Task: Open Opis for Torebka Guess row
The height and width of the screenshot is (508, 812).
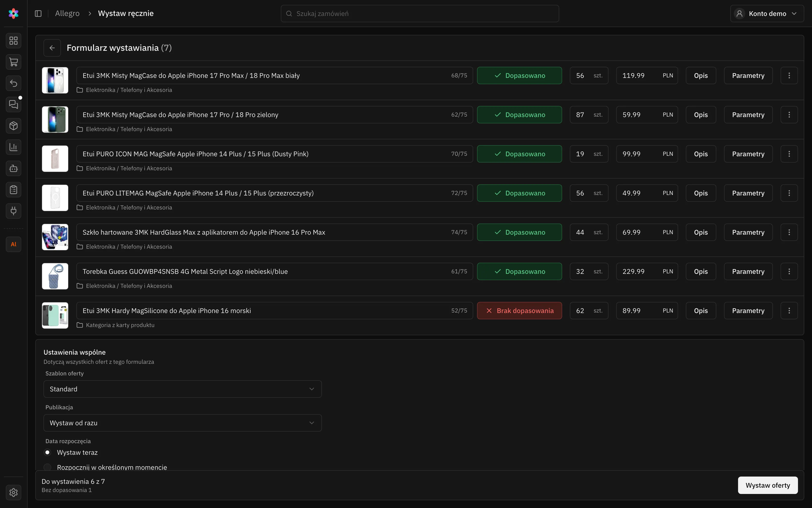Action: (x=701, y=271)
